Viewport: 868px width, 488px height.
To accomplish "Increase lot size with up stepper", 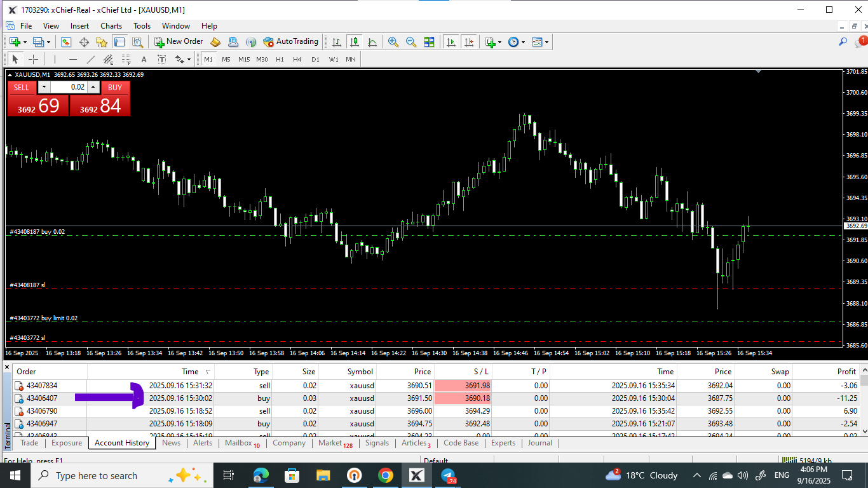I will tap(93, 87).
